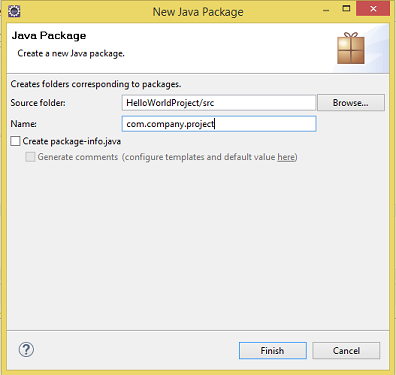Open help via the question mark icon
Viewport: 396px width, 375px height.
26,350
